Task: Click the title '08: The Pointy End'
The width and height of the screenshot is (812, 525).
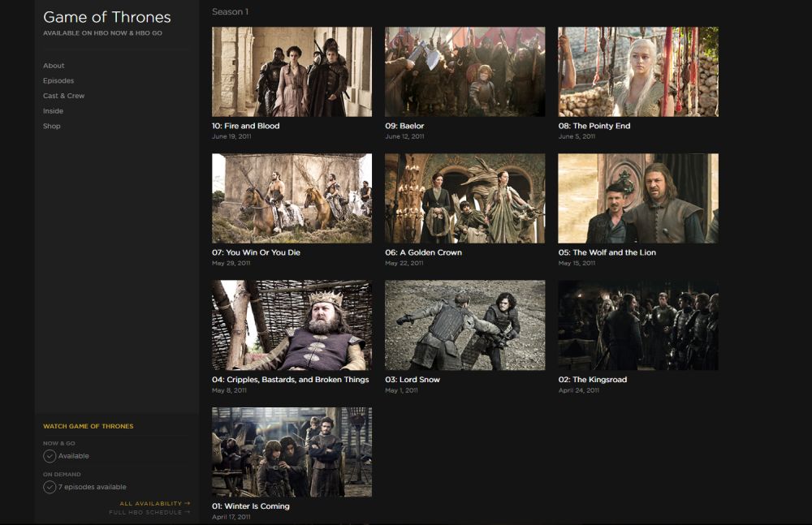Action: coord(594,126)
